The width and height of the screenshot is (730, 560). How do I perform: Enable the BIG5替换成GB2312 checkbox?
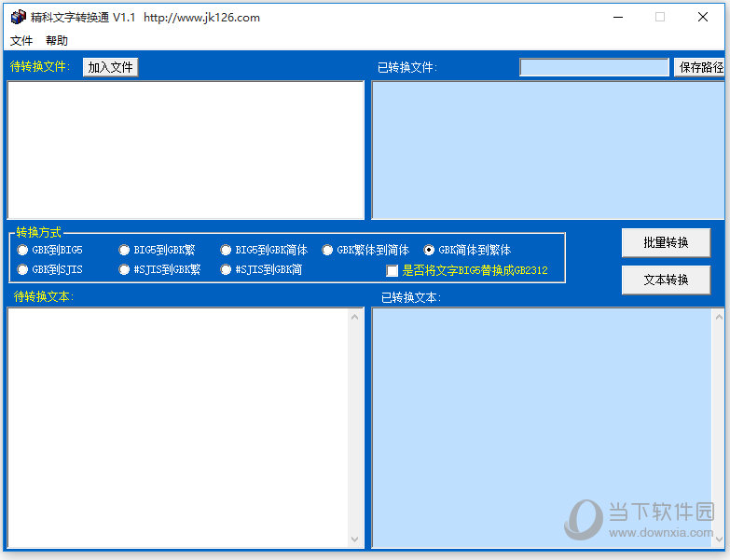tap(392, 271)
